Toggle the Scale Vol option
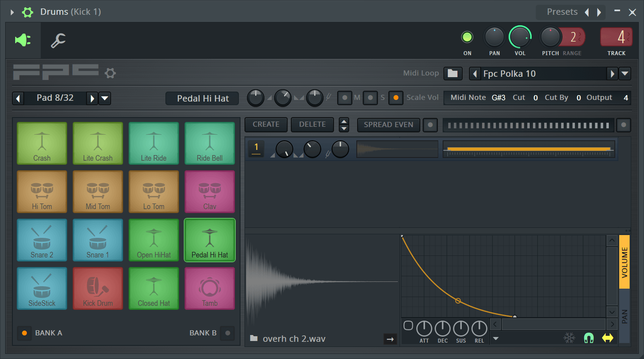 [x=396, y=98]
